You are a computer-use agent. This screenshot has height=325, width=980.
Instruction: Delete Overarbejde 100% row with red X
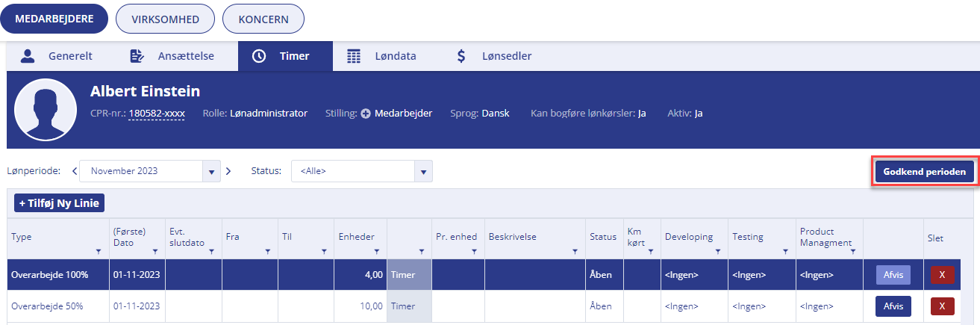(942, 275)
